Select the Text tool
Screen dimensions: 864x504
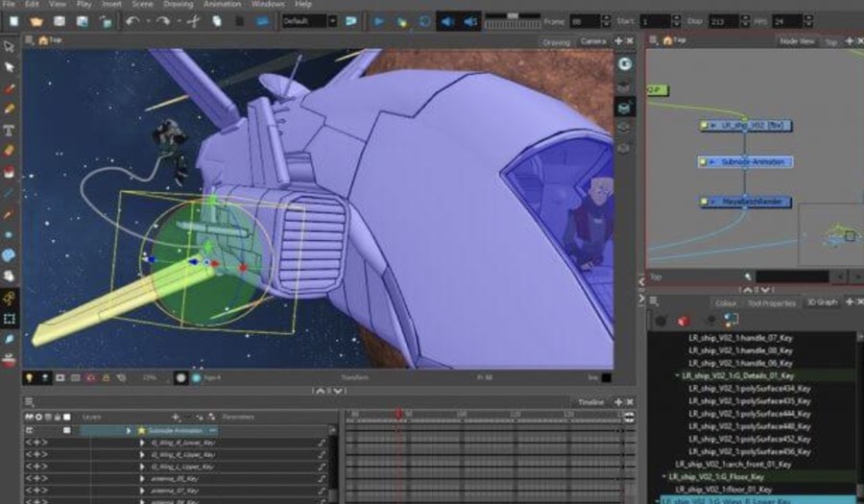pos(10,130)
